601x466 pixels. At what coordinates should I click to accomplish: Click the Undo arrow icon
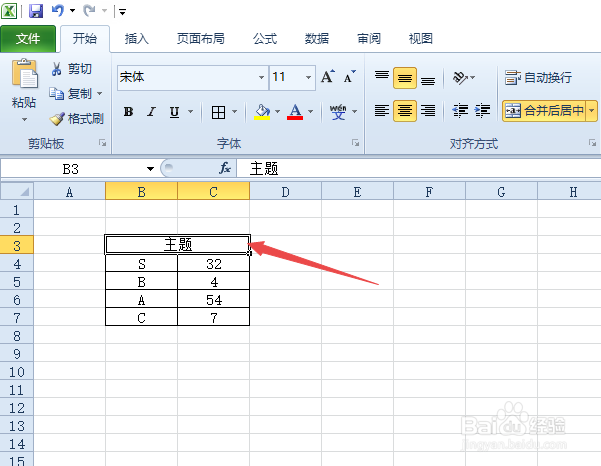(x=57, y=10)
